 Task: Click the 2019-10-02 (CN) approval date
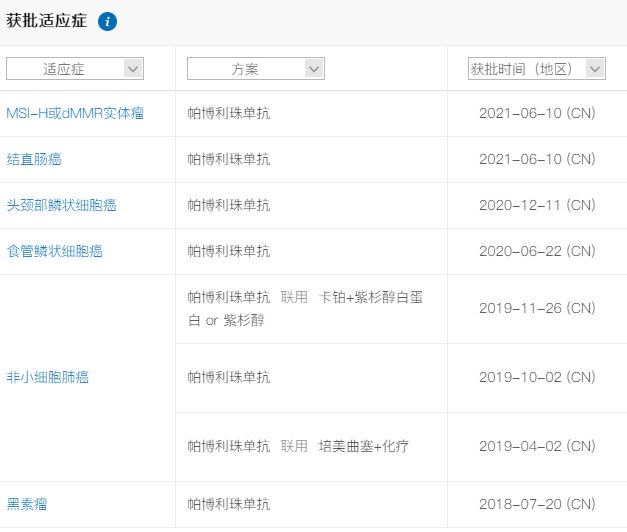(x=537, y=378)
